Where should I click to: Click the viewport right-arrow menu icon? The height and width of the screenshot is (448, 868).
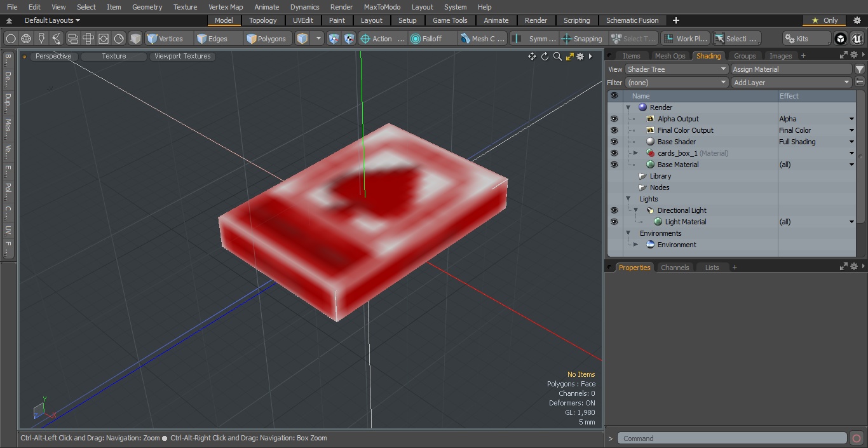point(590,57)
